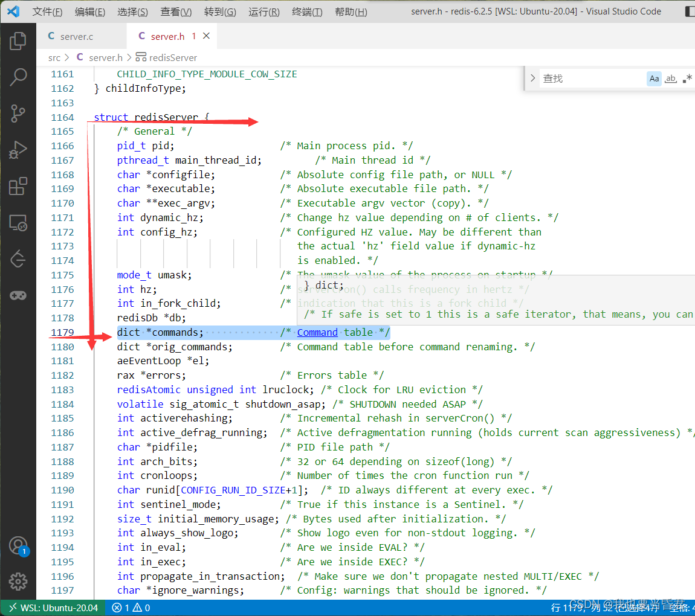Open the redisServer breadcrumb symbol dropdown
This screenshot has height=616, width=695.
pos(173,57)
